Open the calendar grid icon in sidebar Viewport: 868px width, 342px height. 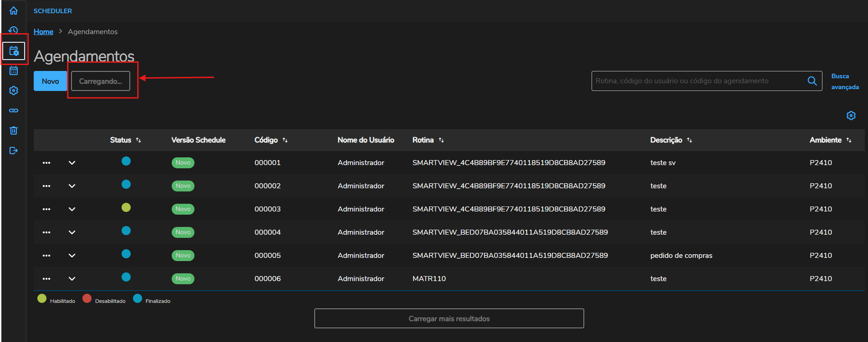[x=14, y=70]
